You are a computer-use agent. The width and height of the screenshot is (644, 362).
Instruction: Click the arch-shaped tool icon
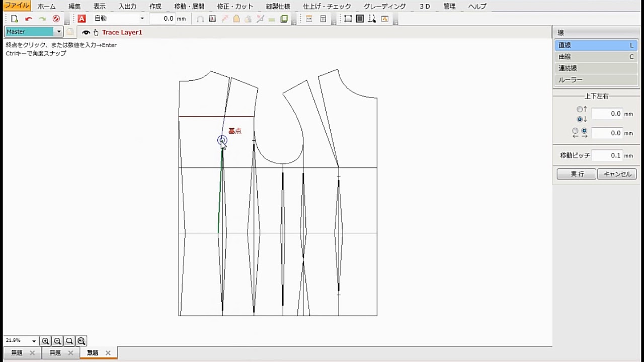tap(200, 19)
